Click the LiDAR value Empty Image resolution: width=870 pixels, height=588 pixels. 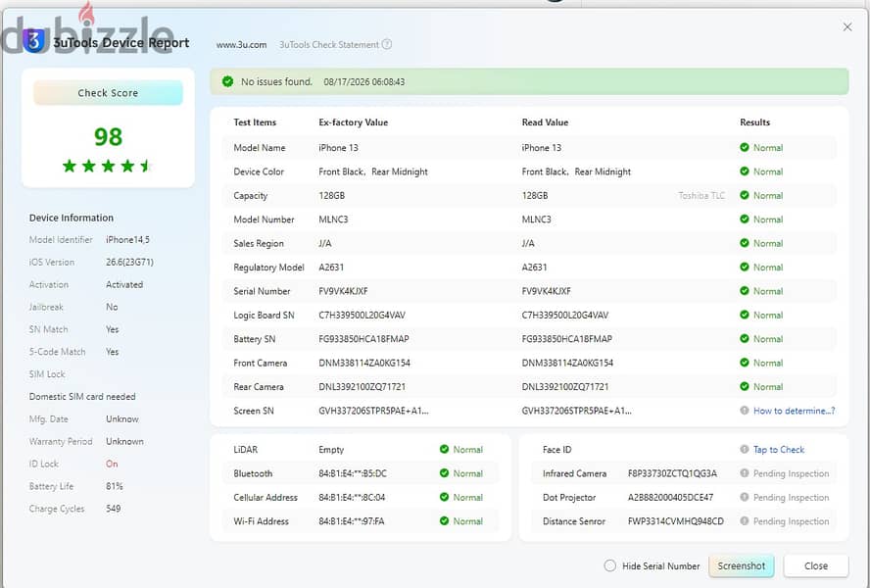click(331, 449)
